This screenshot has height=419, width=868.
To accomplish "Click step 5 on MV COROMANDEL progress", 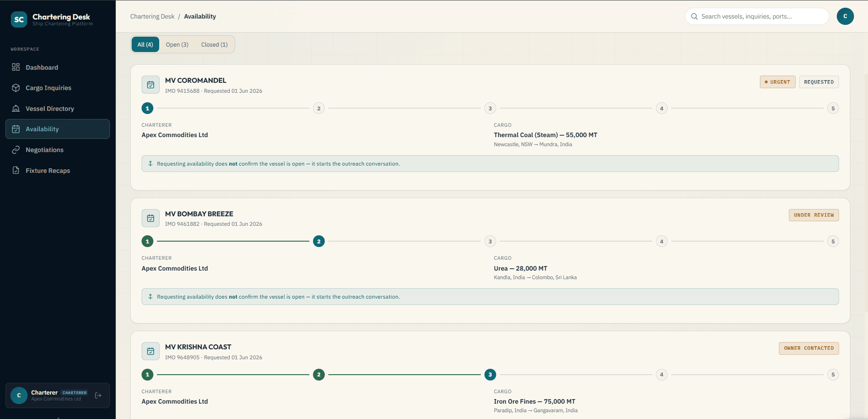I will [x=833, y=108].
